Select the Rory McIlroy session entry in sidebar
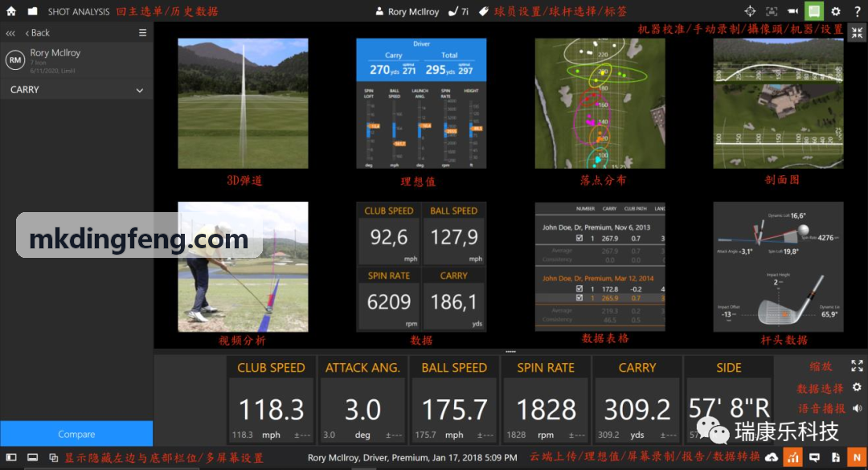 [x=76, y=60]
